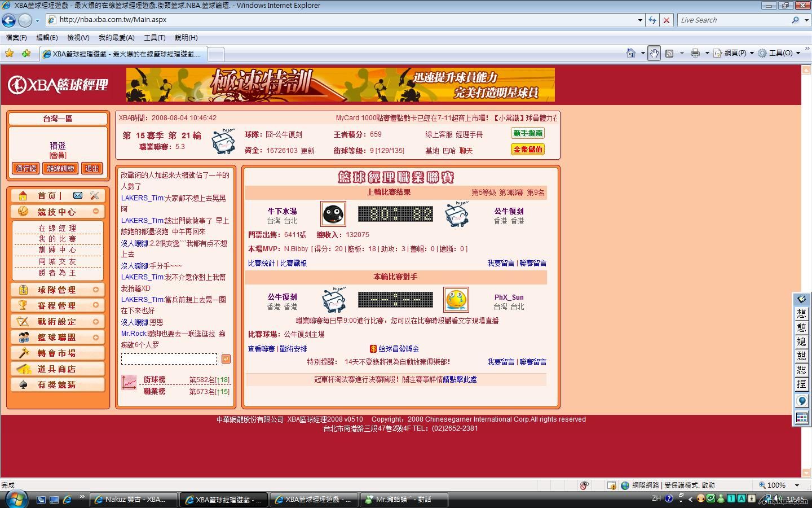This screenshot has height=508, width=812.
Task: Click the Live Search magnifier icon
Action: [795, 20]
